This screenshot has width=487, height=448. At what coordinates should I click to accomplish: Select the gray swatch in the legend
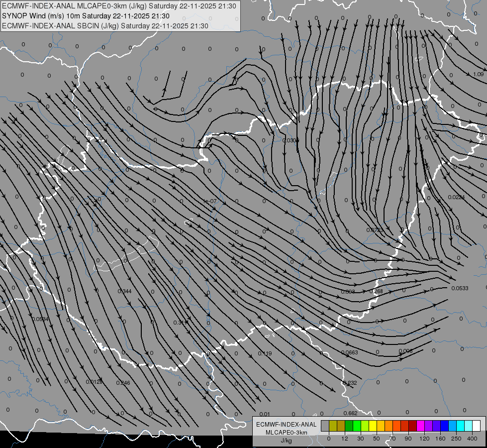coord(325,426)
